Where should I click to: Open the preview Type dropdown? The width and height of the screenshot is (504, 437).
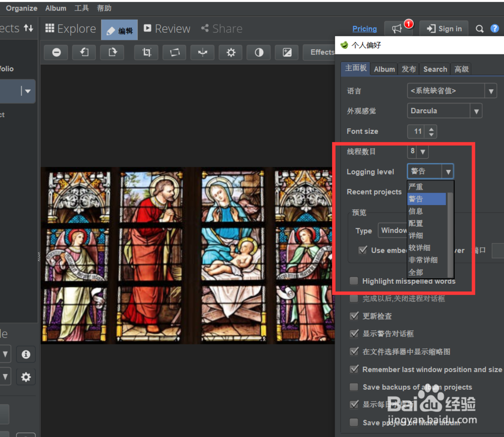pyautogui.click(x=393, y=230)
